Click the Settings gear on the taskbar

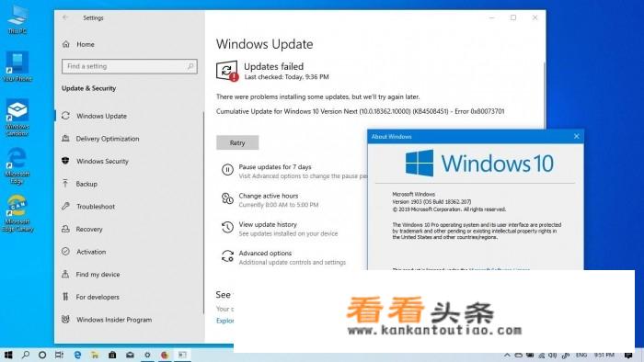point(147,355)
